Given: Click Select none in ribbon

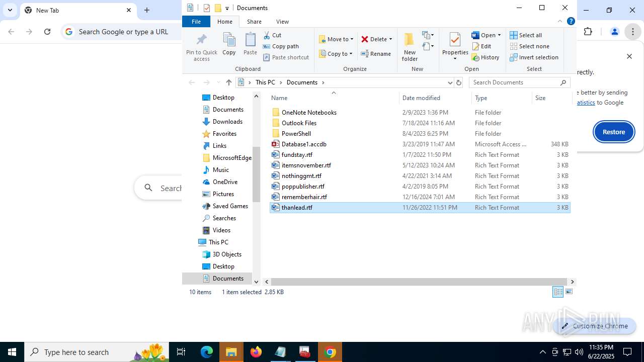Looking at the screenshot, I should 529,46.
